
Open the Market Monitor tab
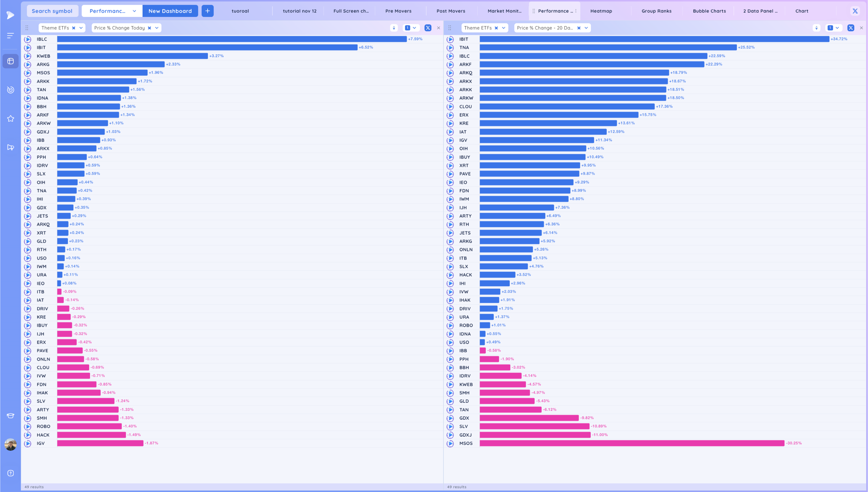tap(504, 11)
